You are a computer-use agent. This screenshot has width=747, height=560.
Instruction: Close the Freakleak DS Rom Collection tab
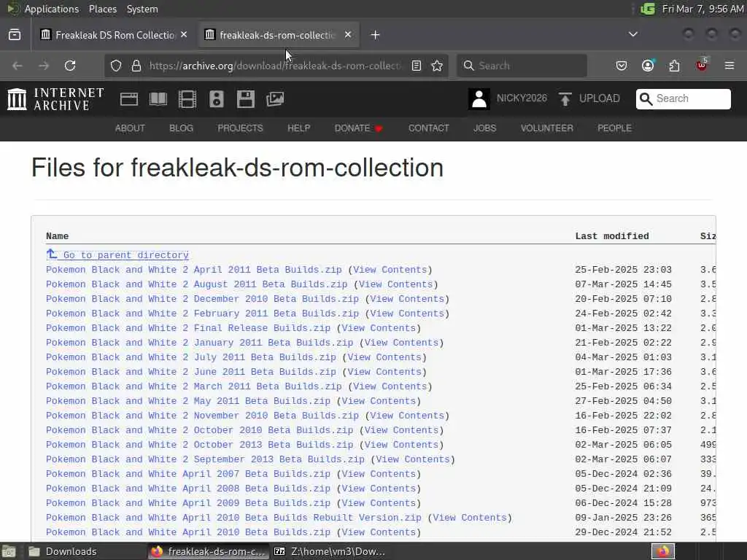tap(184, 34)
